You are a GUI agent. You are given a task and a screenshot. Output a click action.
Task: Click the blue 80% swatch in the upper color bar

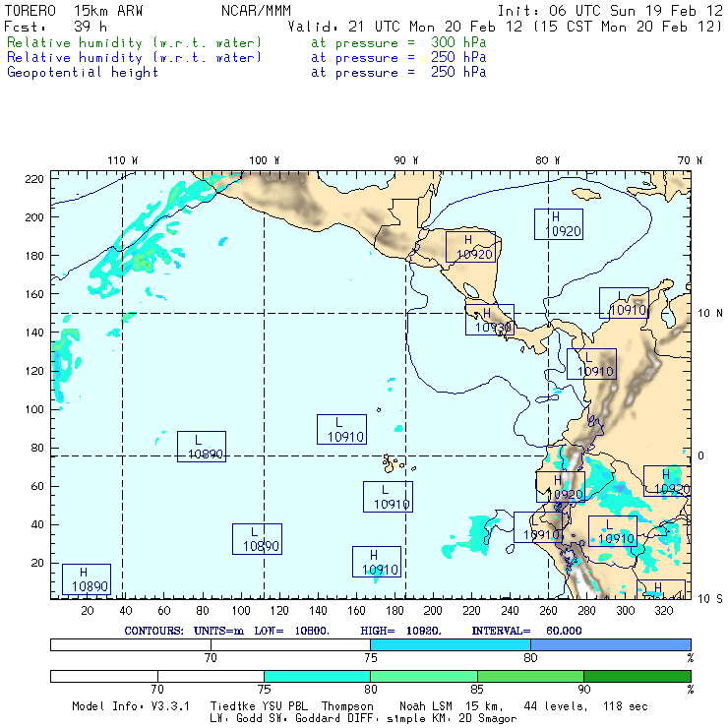pyautogui.click(x=610, y=643)
